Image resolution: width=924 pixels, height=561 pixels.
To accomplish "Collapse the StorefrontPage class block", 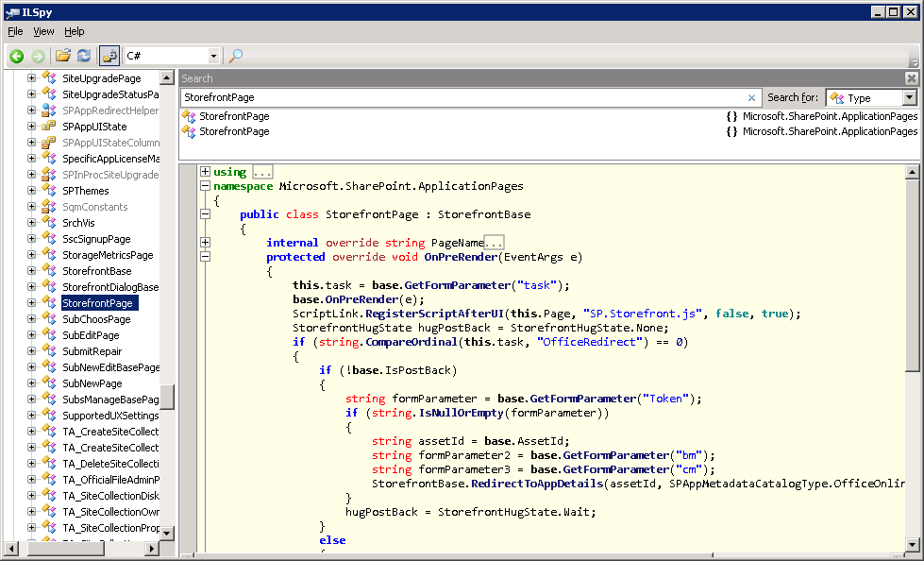I will (x=205, y=214).
